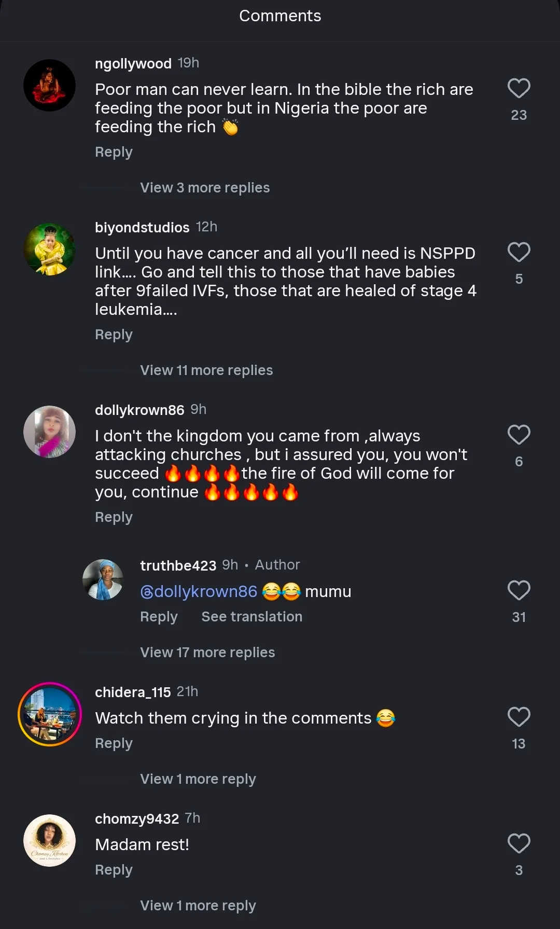Screen dimensions: 560x929
Task: Open @dollykrown86 mention link
Action: tap(199, 591)
